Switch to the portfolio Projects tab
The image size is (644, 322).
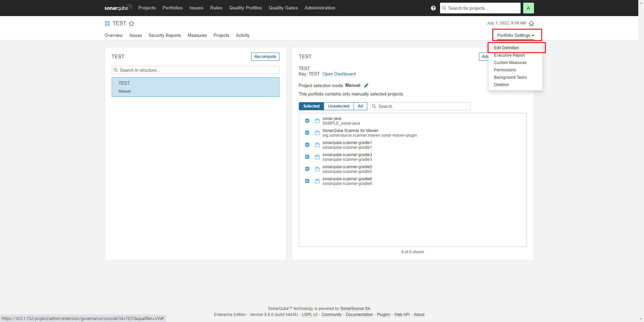[221, 35]
